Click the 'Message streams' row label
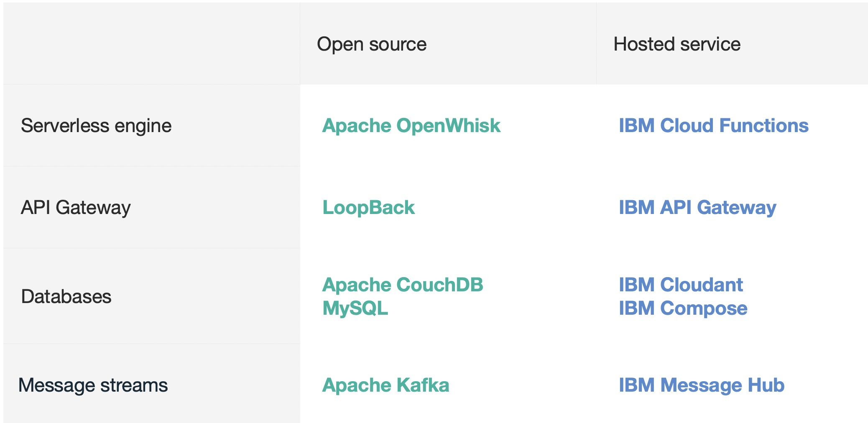 tap(93, 385)
